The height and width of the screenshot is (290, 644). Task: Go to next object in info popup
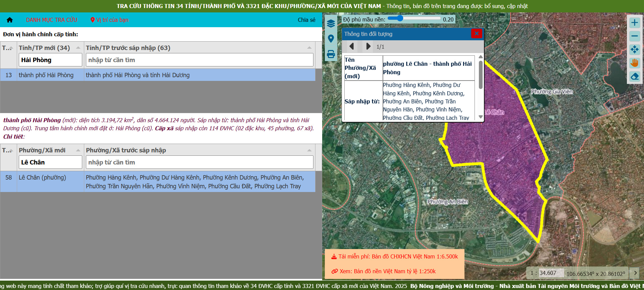tap(368, 46)
